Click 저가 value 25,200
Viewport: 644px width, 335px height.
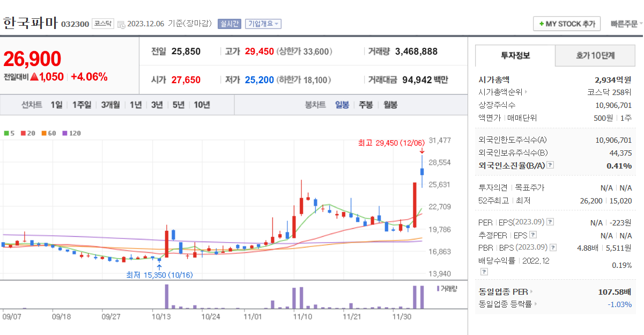point(260,80)
